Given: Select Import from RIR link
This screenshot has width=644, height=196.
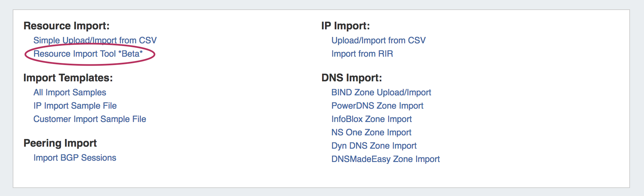Looking at the screenshot, I should [x=362, y=54].
